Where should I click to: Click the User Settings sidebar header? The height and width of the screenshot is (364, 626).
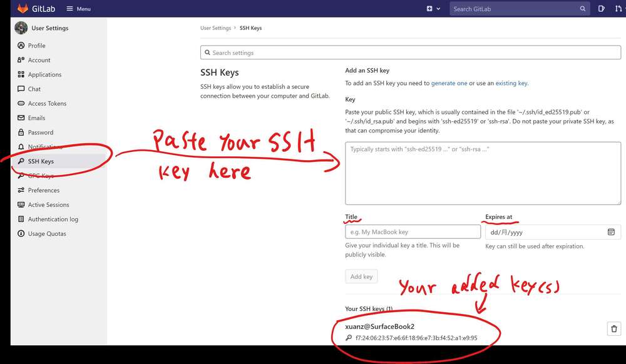(x=50, y=28)
